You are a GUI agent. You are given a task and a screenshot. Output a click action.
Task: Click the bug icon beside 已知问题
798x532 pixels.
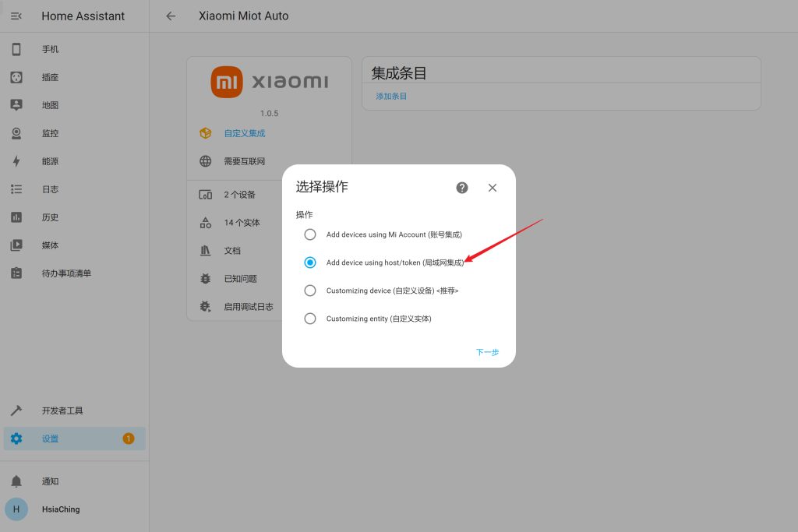point(205,279)
